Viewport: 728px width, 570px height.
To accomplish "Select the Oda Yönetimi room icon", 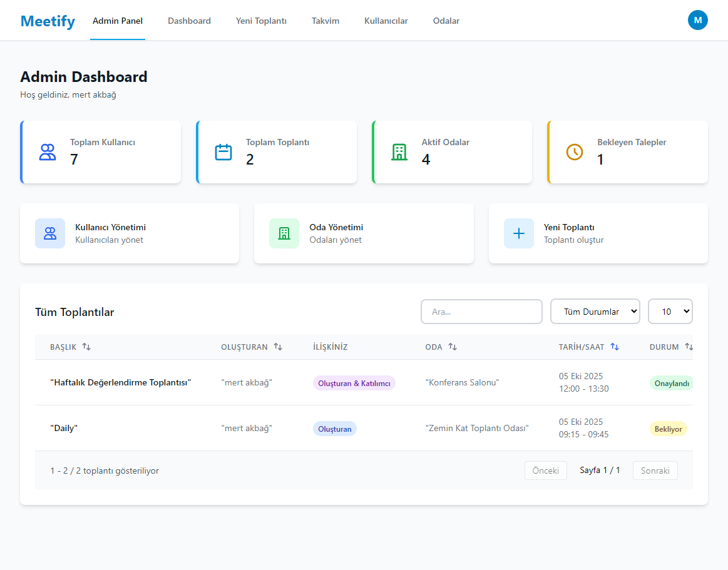I will [x=284, y=233].
